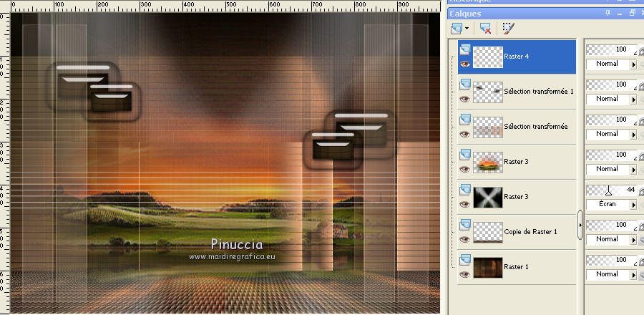Click thumbnail of Sélection transformée 1
This screenshot has width=644, height=315.
click(x=488, y=92)
